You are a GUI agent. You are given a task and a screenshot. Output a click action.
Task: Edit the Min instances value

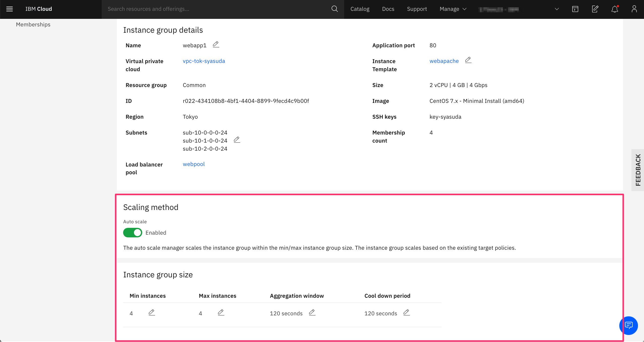click(152, 313)
